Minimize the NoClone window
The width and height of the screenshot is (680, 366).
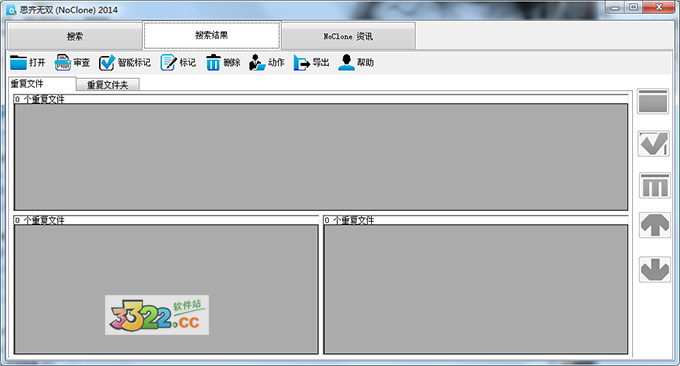tap(615, 7)
